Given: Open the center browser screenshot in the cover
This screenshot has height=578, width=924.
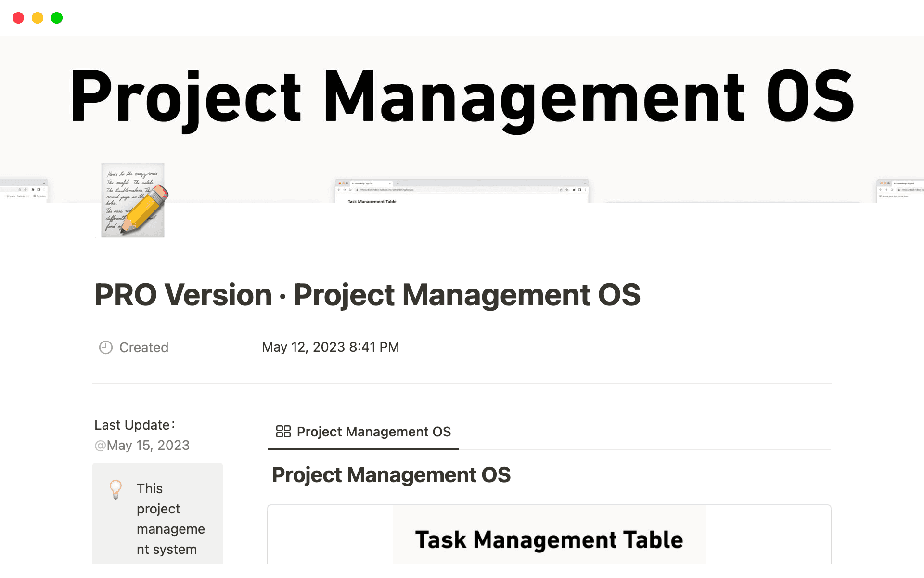Looking at the screenshot, I should (462, 191).
